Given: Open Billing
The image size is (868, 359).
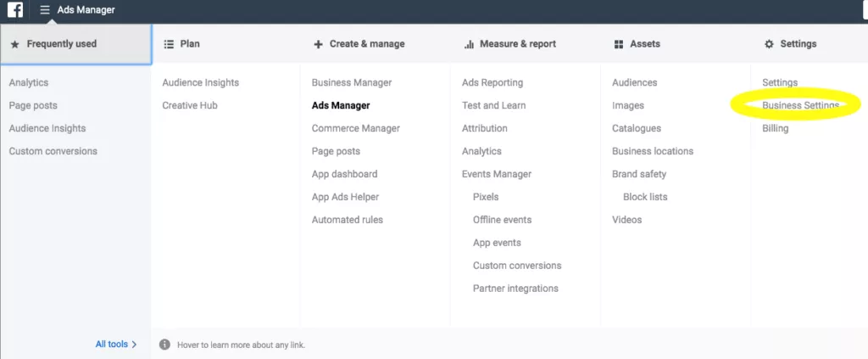Looking at the screenshot, I should click(775, 128).
